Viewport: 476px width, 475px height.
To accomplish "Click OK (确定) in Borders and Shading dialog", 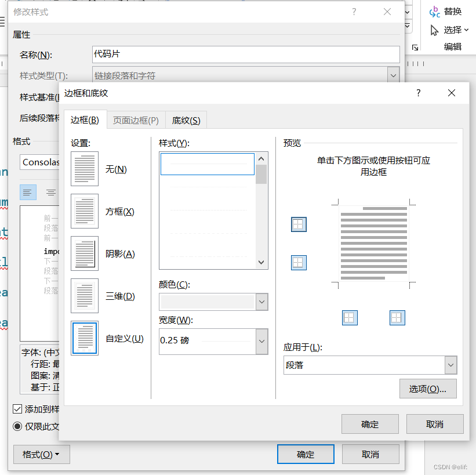I will pos(370,424).
